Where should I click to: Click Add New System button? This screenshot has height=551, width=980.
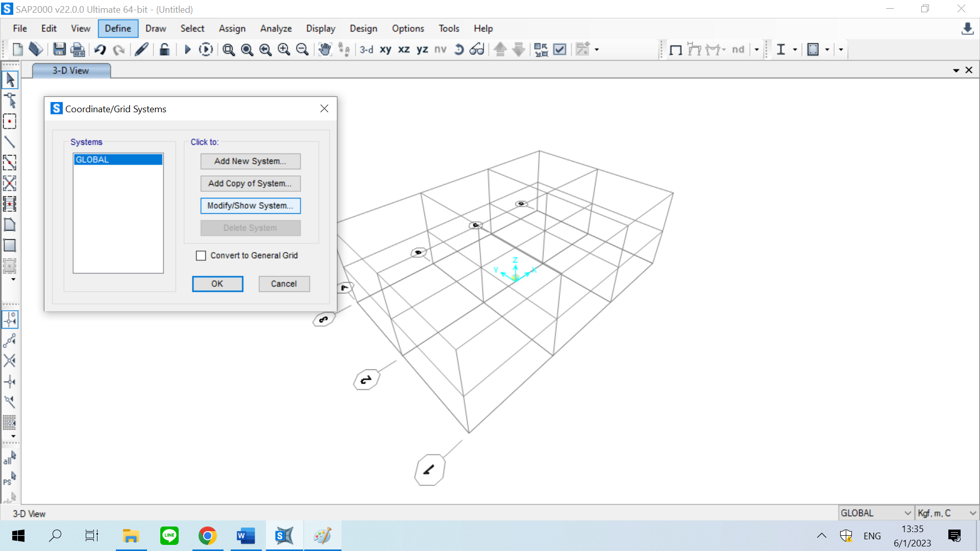pos(250,161)
